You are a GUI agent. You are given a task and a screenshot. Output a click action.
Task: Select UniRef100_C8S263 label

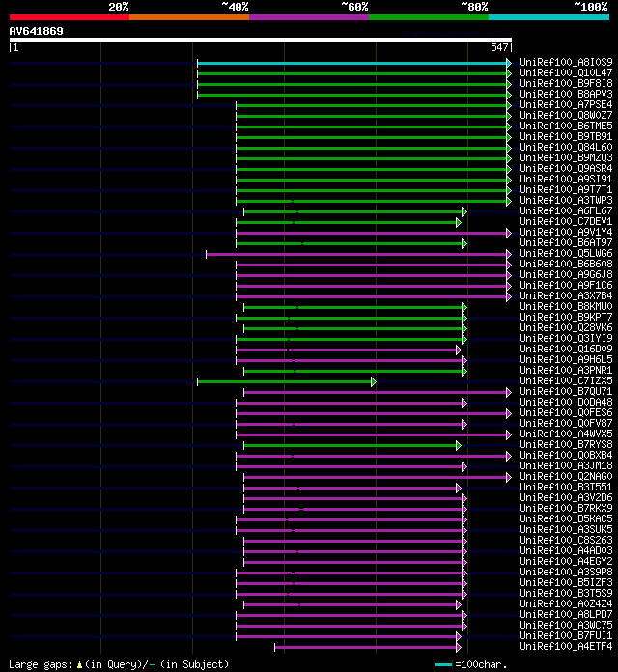click(566, 541)
